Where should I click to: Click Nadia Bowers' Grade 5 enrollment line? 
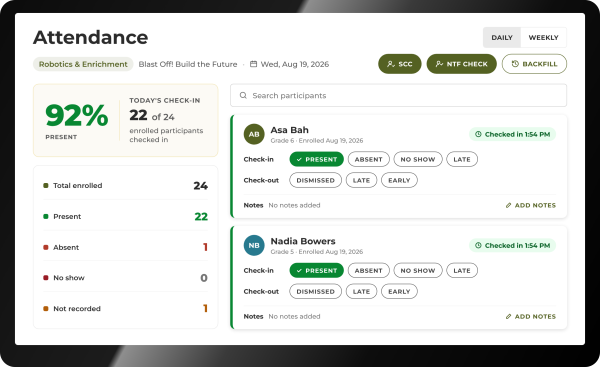(316, 251)
